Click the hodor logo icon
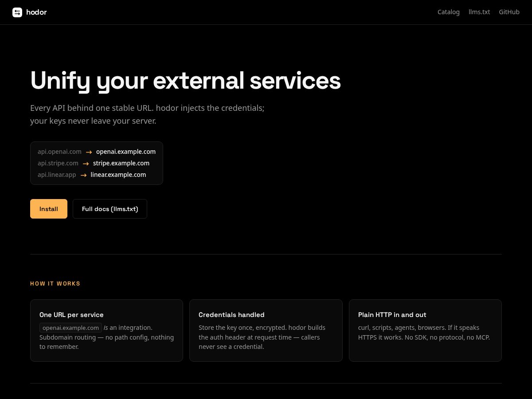Viewport: 532px width, 399px height. [17, 12]
